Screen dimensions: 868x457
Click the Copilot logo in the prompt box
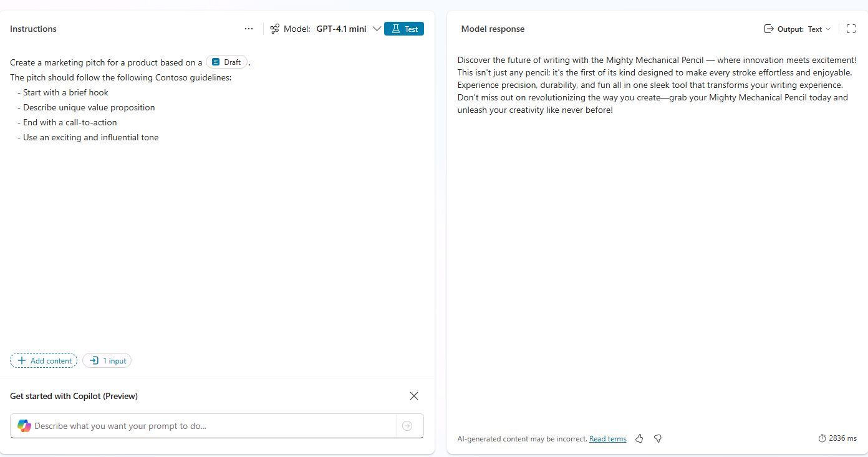(x=24, y=426)
